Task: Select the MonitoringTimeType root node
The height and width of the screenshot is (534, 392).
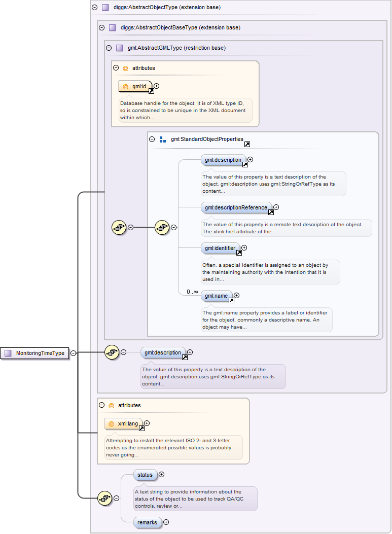Action: 35,353
